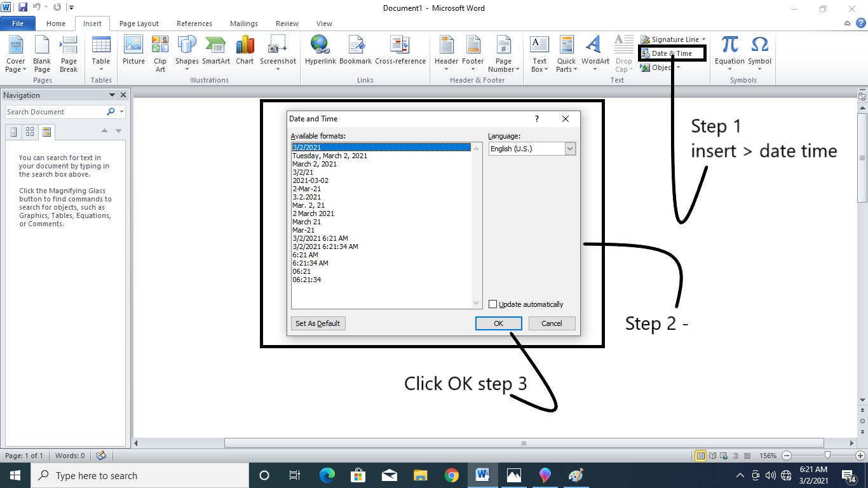Viewport: 868px width, 488px height.
Task: Open the Windows Start menu
Action: click(15, 475)
